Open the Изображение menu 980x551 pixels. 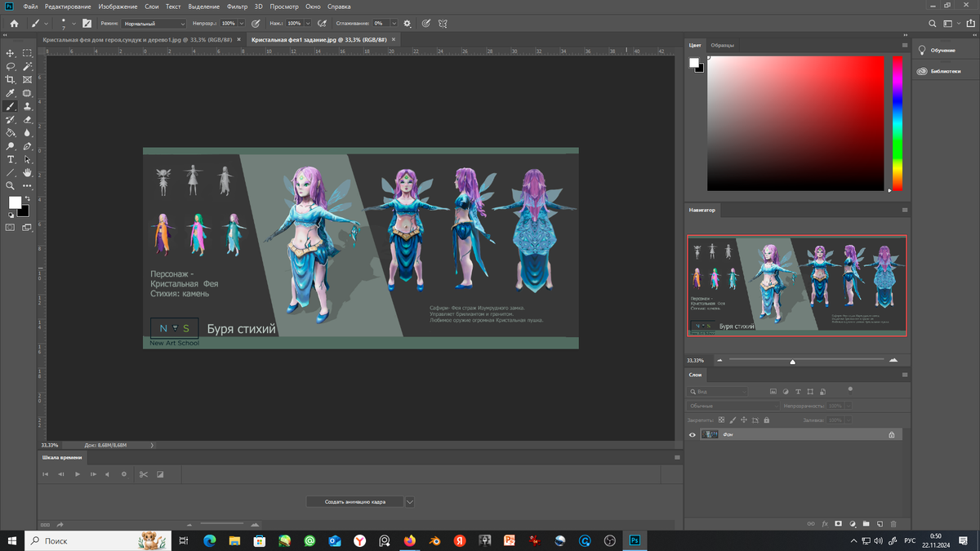[118, 7]
